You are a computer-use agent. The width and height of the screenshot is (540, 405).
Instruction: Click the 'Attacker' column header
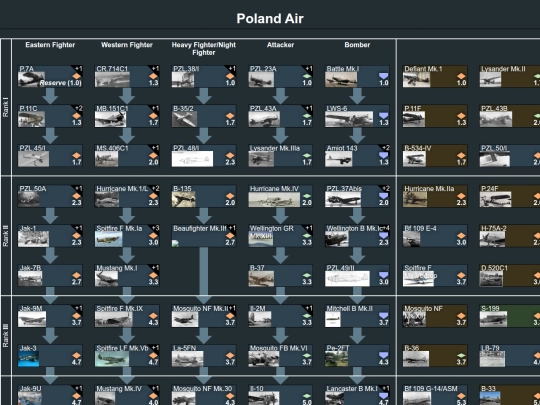(x=281, y=45)
